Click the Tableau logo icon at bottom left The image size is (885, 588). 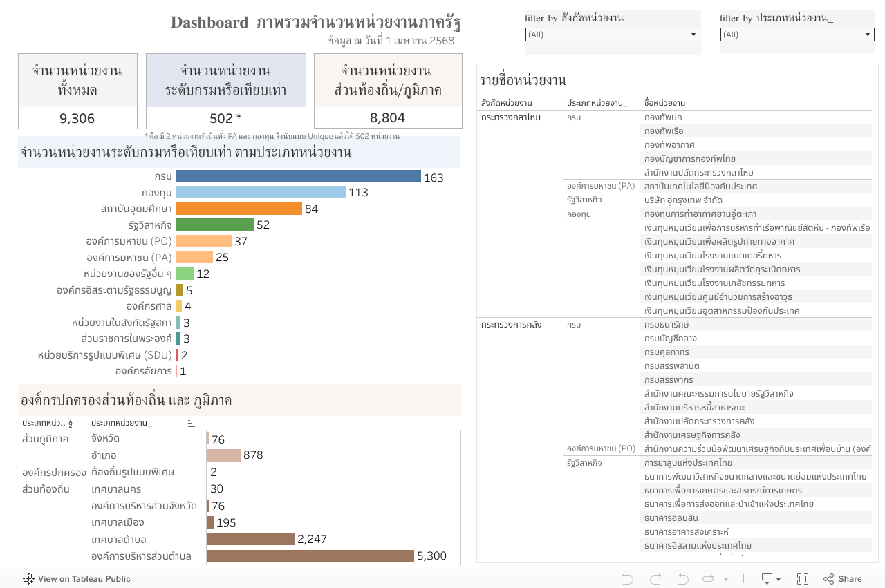pyautogui.click(x=28, y=578)
